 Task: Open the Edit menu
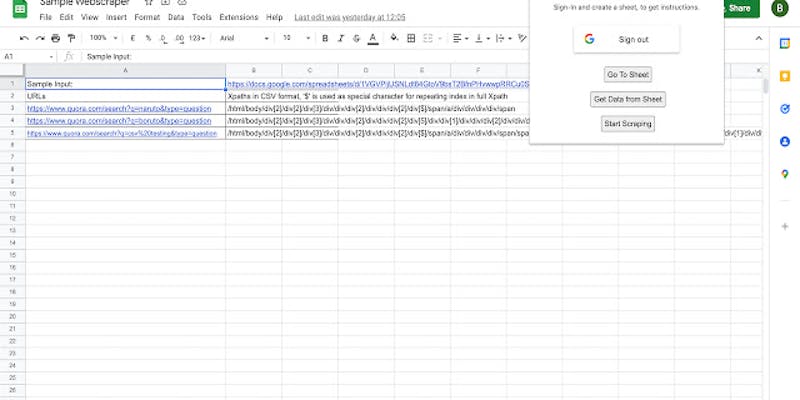(66, 17)
